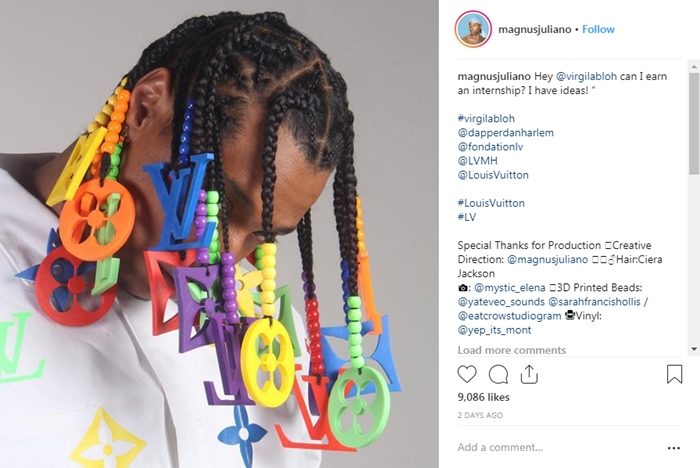This screenshot has width=700, height=468.
Task: Open the three-dot more options menu
Action: tap(674, 448)
